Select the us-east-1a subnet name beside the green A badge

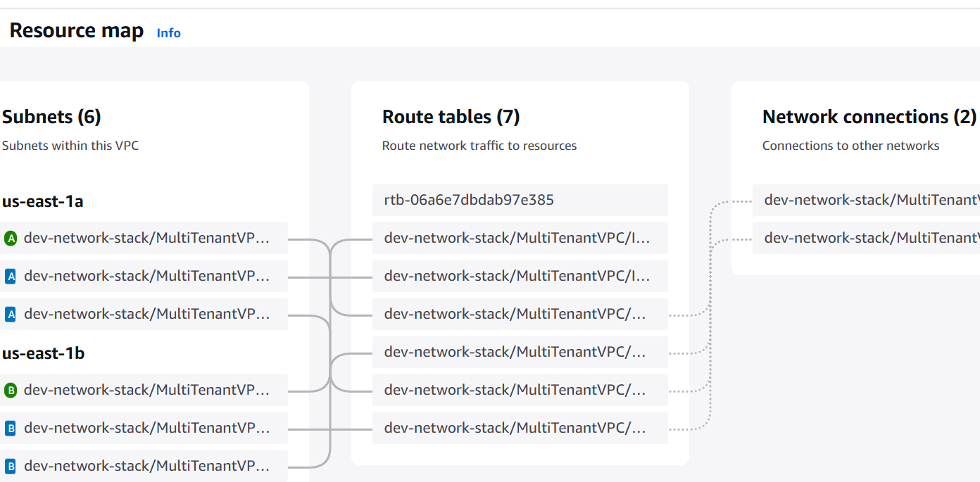click(147, 238)
